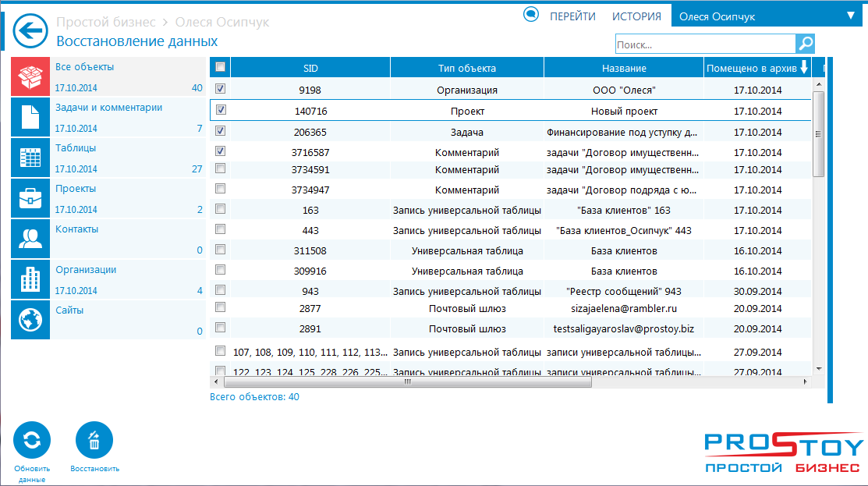Select Tasks and comments document icon

[x=30, y=117]
